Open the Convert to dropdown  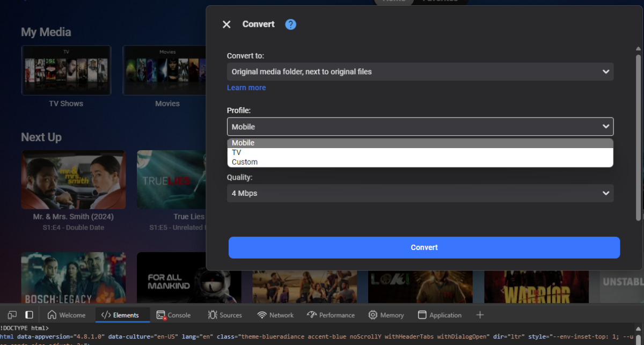click(x=420, y=71)
